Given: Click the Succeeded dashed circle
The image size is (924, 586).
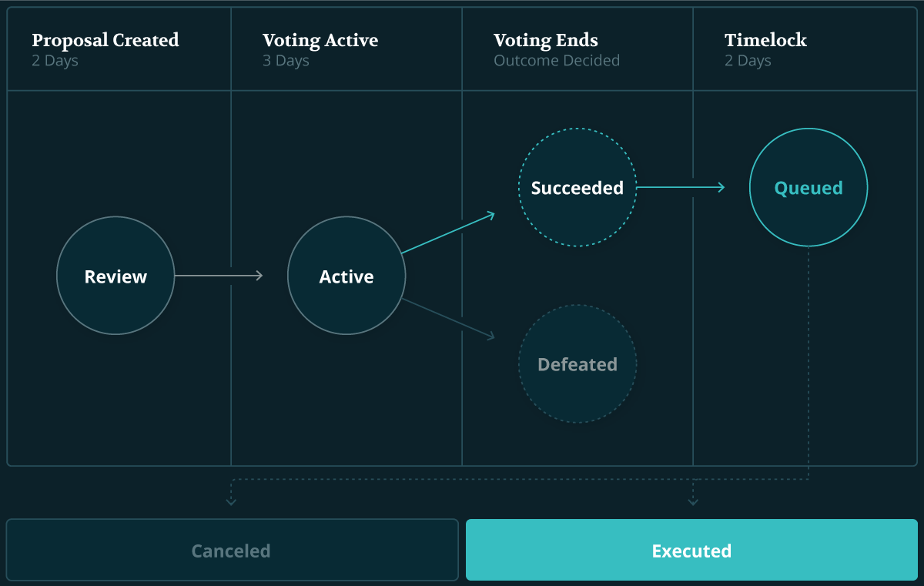Looking at the screenshot, I should (x=577, y=187).
